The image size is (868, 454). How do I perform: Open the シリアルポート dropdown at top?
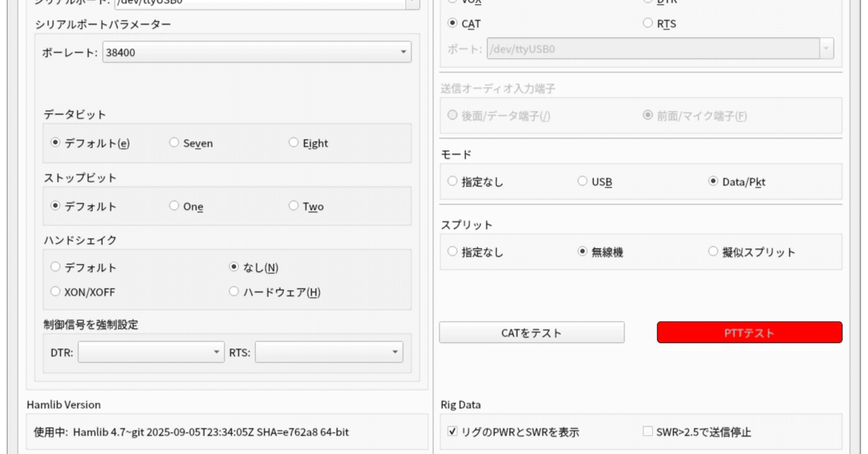click(264, 3)
